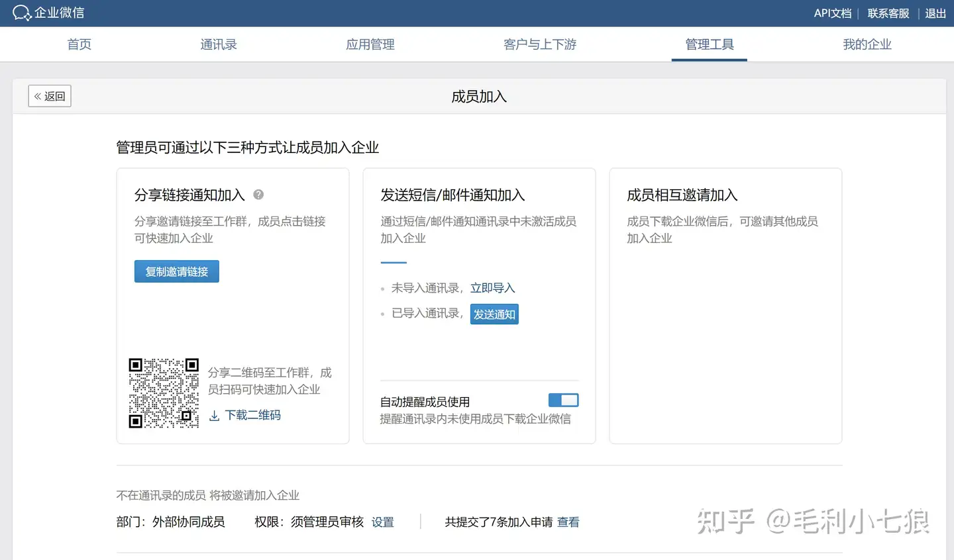The image size is (954, 560).
Task: Click the 企业微信 logo icon
Action: tap(22, 13)
